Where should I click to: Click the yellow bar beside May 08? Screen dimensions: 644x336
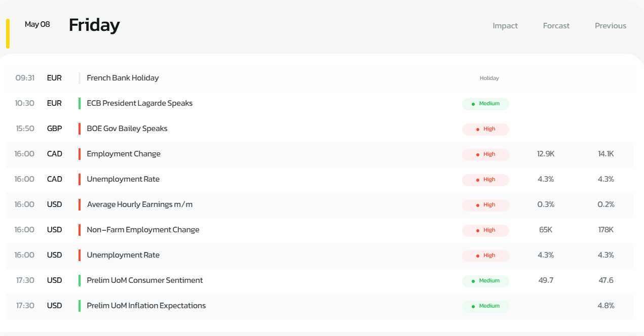point(8,33)
